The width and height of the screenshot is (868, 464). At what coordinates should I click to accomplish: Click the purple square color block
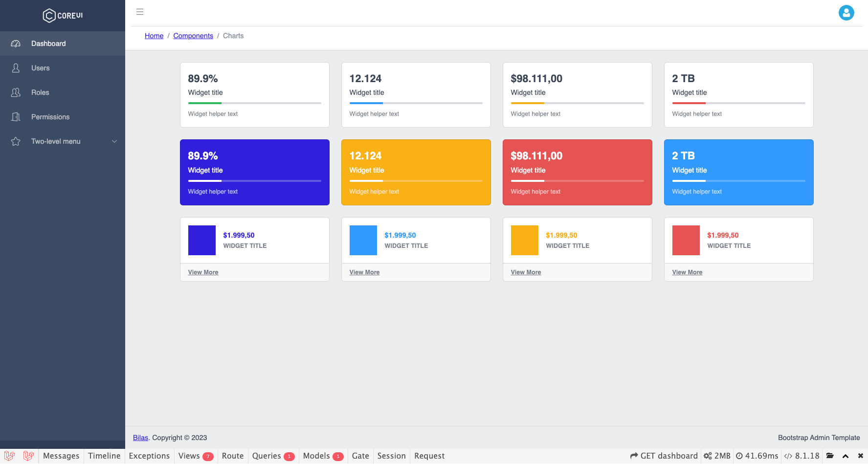pyautogui.click(x=202, y=240)
